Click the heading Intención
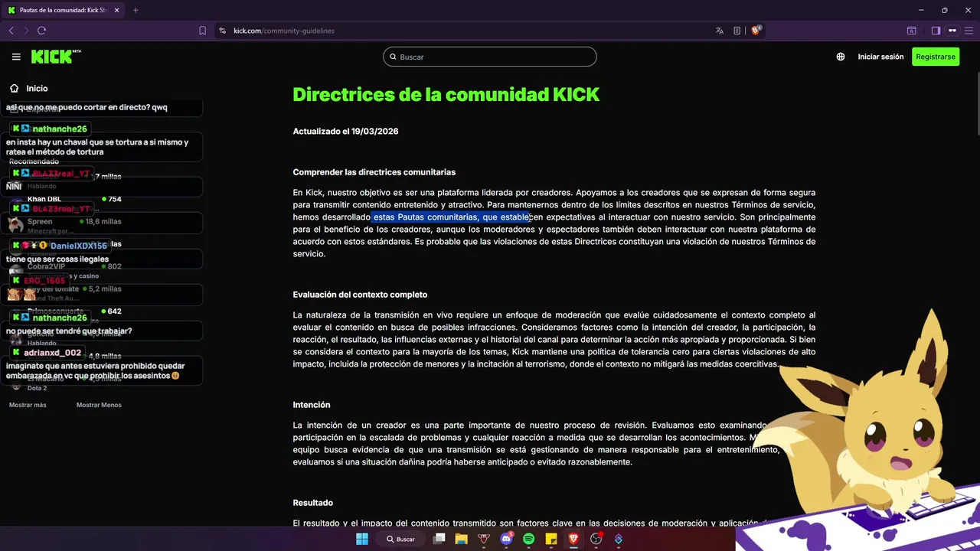The image size is (980, 551). click(x=311, y=405)
